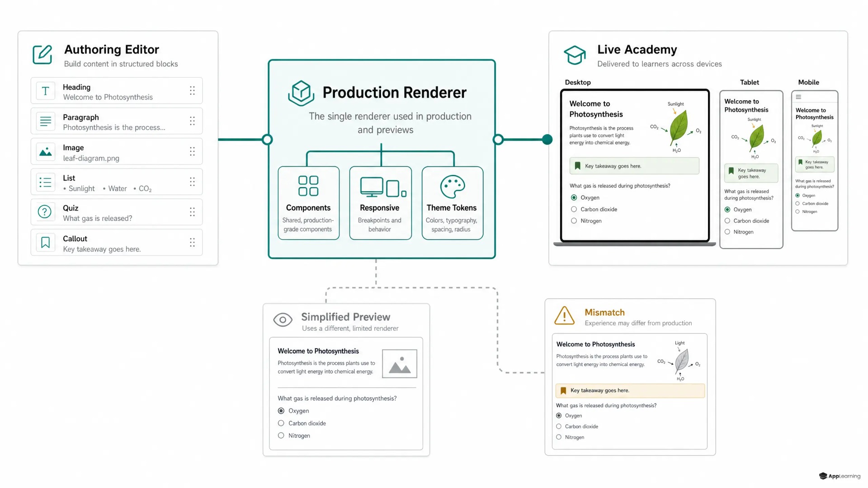The image size is (868, 488).
Task: Grab the Heading block drag handle
Action: coord(192,91)
